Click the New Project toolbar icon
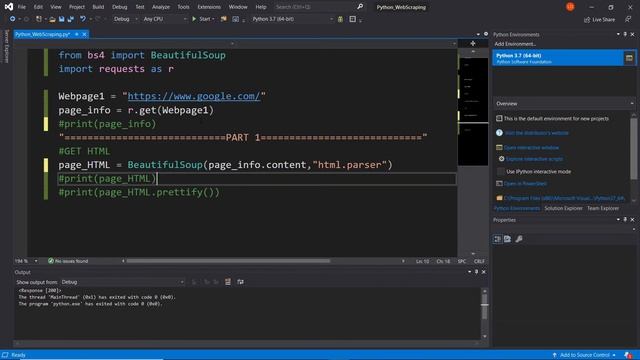 point(39,19)
